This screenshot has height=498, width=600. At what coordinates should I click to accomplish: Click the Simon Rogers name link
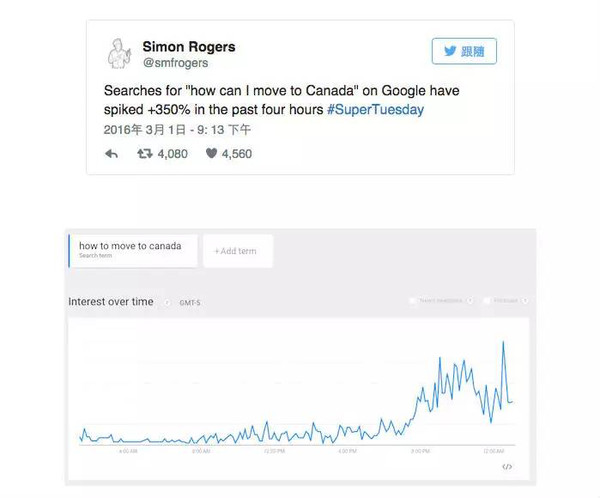point(189,47)
